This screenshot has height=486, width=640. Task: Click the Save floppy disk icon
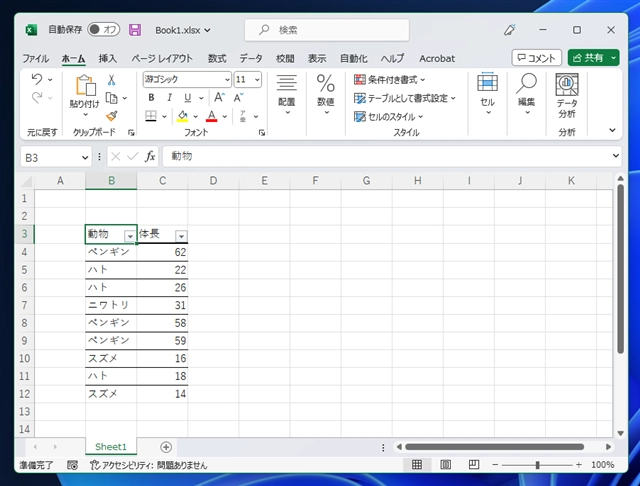click(x=135, y=30)
